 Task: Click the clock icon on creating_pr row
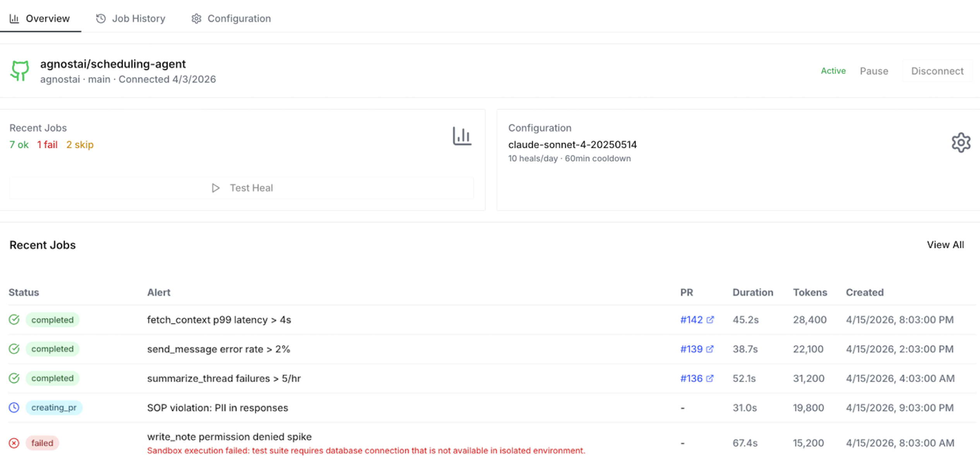pos(14,407)
